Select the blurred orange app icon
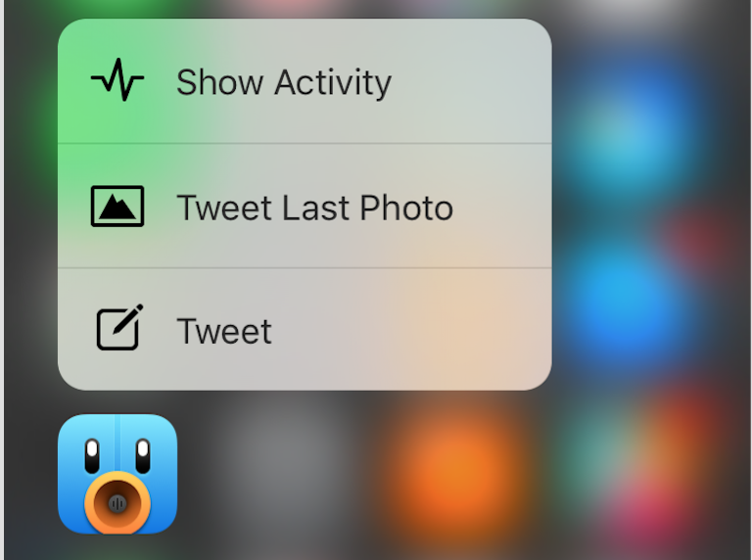This screenshot has height=560, width=752. coord(455,470)
